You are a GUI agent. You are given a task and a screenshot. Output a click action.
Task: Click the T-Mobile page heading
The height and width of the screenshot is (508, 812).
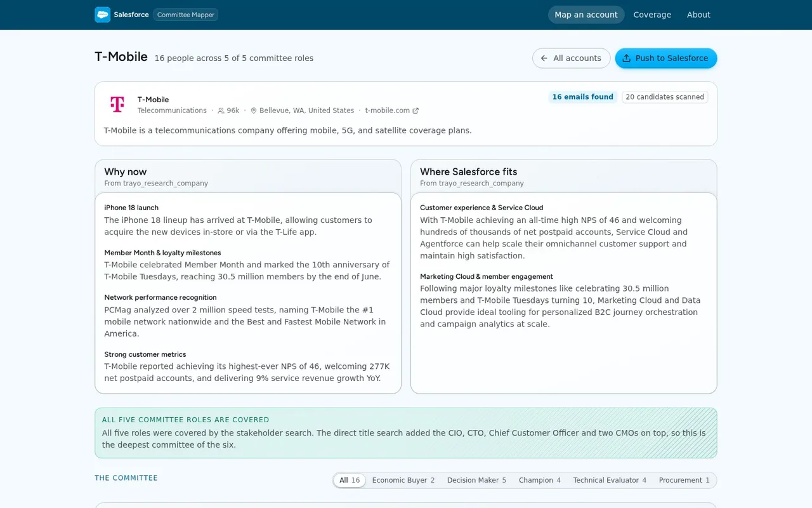point(121,57)
